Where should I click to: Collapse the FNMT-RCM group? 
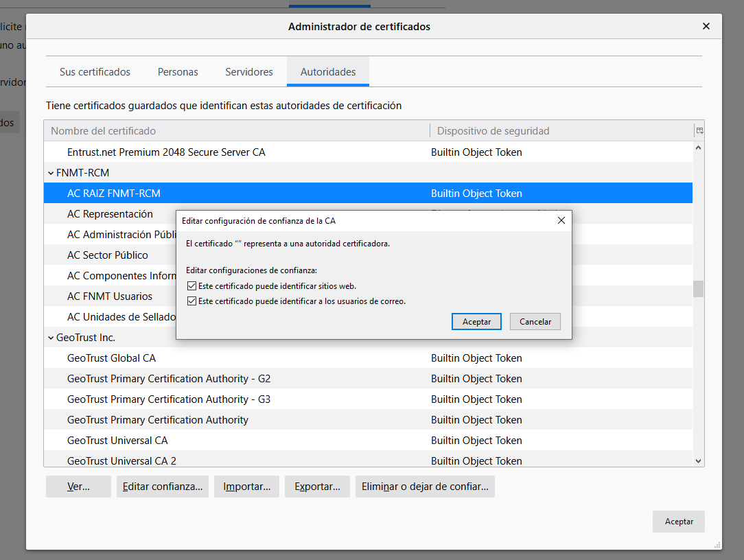[51, 173]
